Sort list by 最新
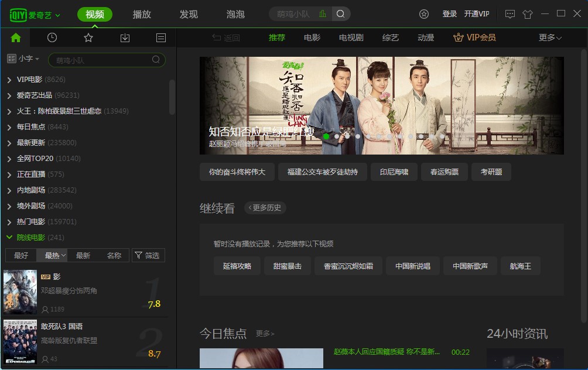The width and height of the screenshot is (588, 370). click(x=83, y=255)
